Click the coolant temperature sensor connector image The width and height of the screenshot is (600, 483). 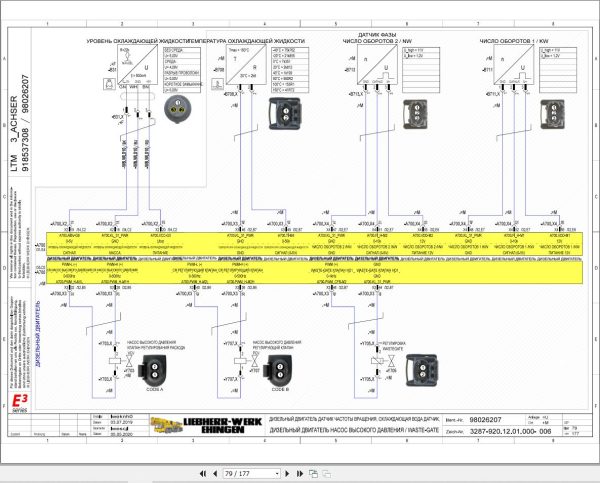(285, 114)
